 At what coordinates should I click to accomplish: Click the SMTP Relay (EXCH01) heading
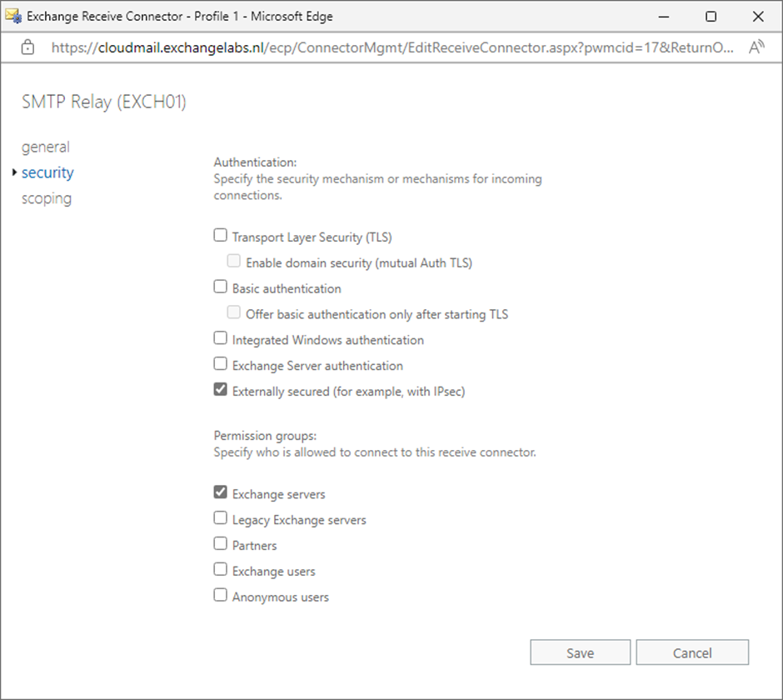click(x=104, y=102)
